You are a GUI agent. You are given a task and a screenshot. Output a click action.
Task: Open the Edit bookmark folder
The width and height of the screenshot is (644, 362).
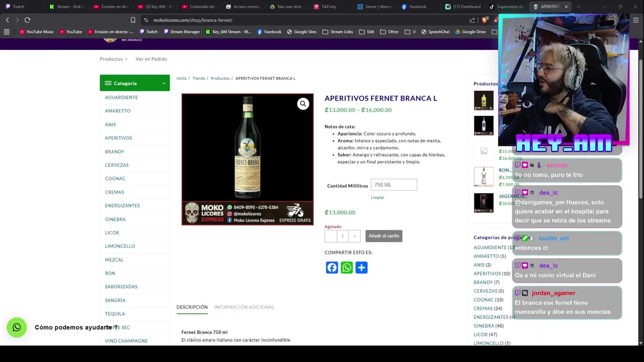point(367,32)
